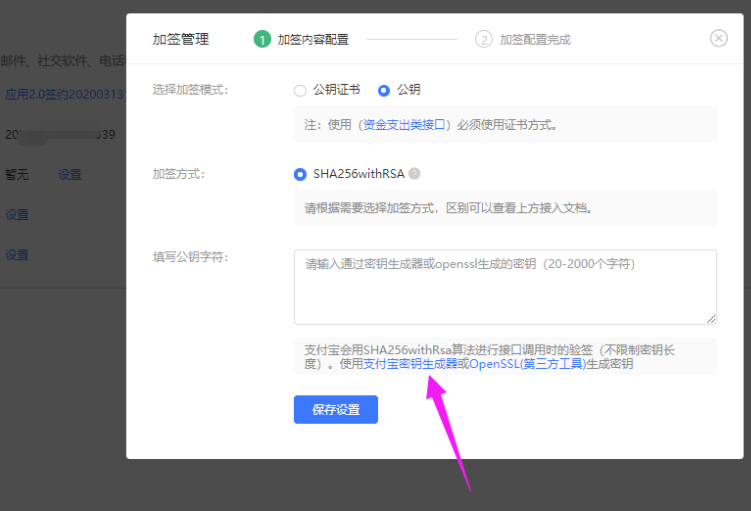This screenshot has width=751, height=511.
Task: Click help icon next to SHA256withRSA
Action: coord(415,173)
